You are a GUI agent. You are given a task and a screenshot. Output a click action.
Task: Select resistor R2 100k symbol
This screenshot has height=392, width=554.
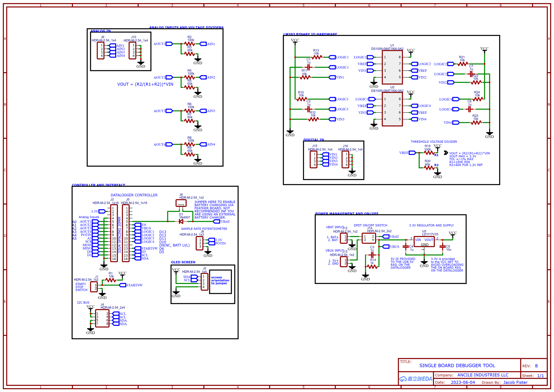189,44
